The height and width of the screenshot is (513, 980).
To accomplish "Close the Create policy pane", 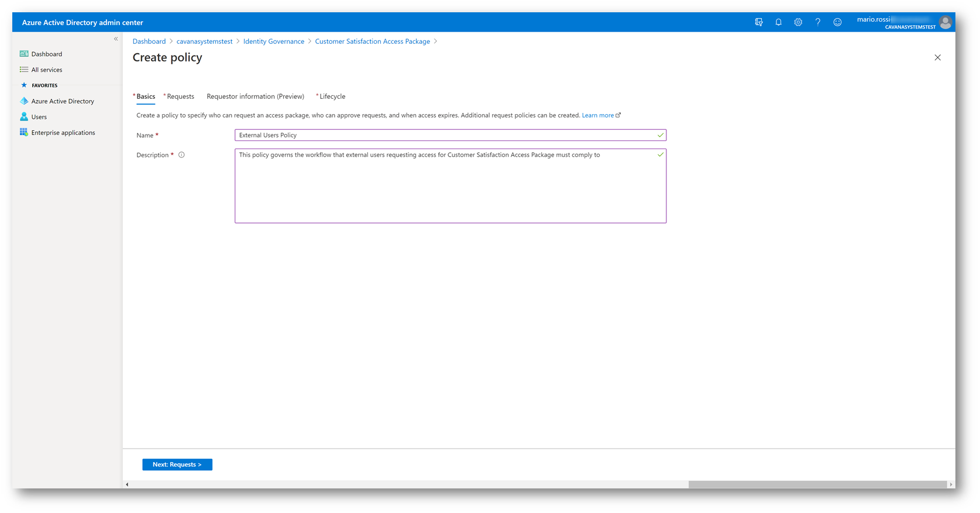I will (937, 57).
